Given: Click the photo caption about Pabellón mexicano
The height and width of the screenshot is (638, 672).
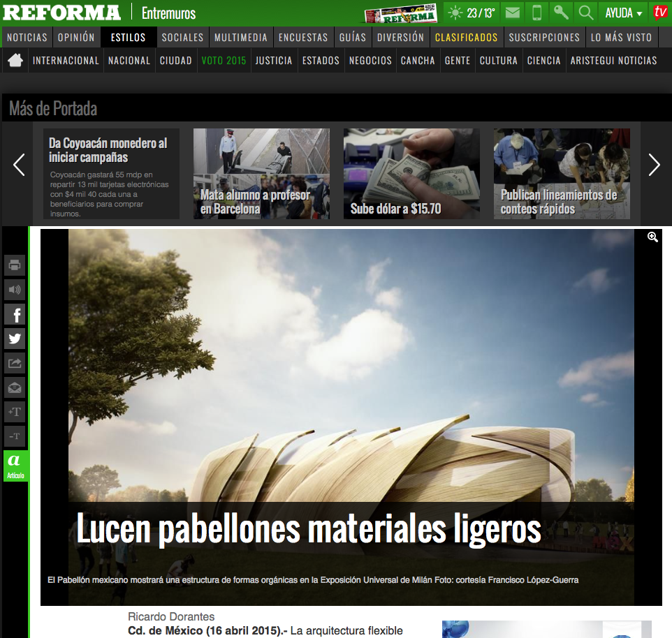Looking at the screenshot, I should (x=313, y=580).
